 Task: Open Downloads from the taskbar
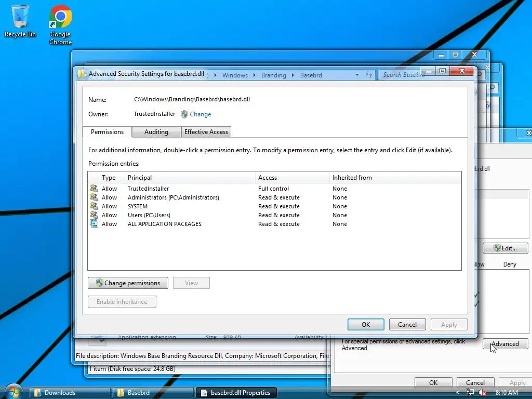pos(71,393)
